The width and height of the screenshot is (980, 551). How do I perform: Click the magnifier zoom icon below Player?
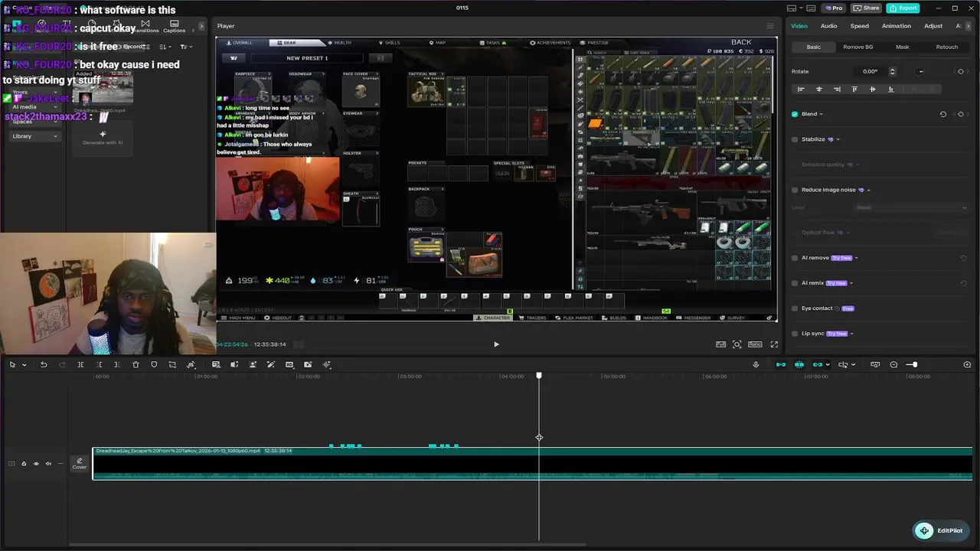click(737, 344)
